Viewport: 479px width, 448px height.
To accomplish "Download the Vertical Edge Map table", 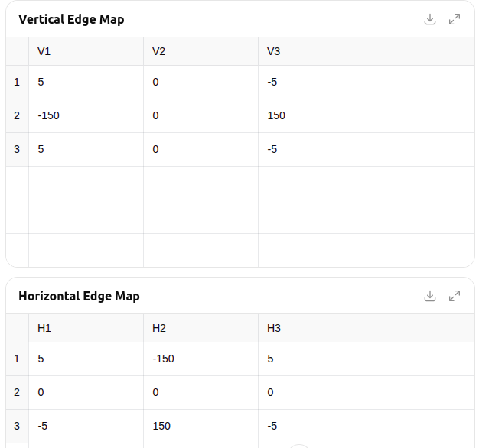I will tap(430, 19).
